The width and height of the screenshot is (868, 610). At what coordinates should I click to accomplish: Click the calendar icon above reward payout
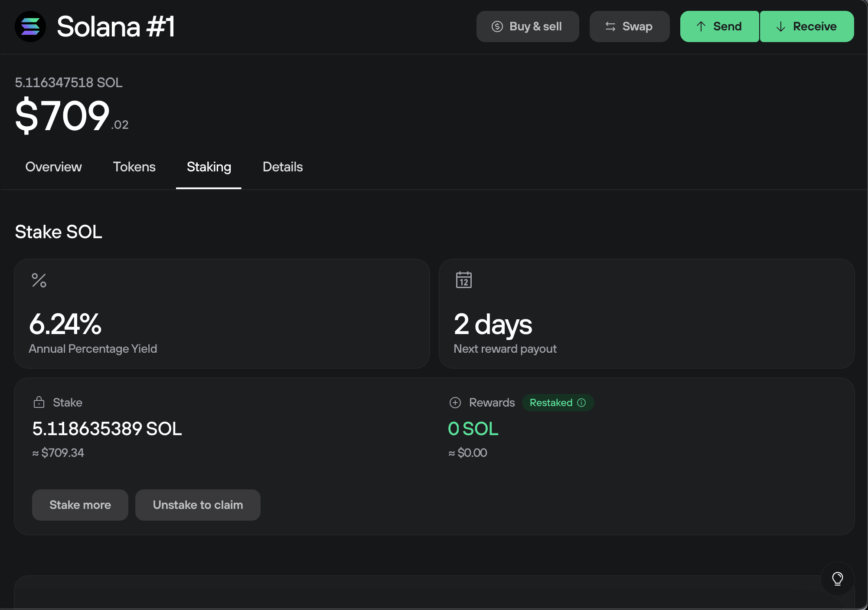[463, 280]
